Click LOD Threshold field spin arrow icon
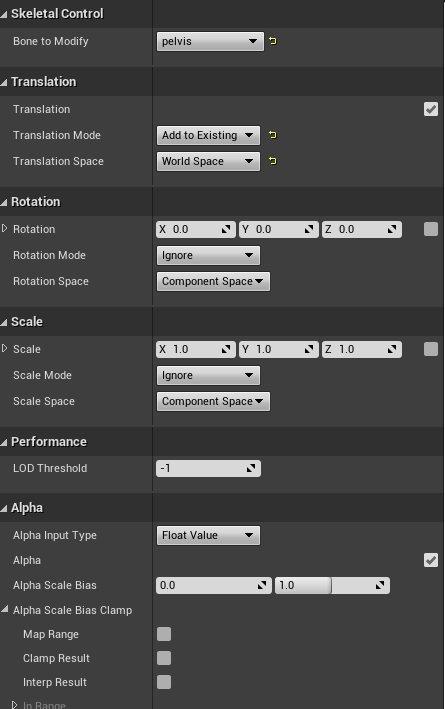 coord(251,468)
